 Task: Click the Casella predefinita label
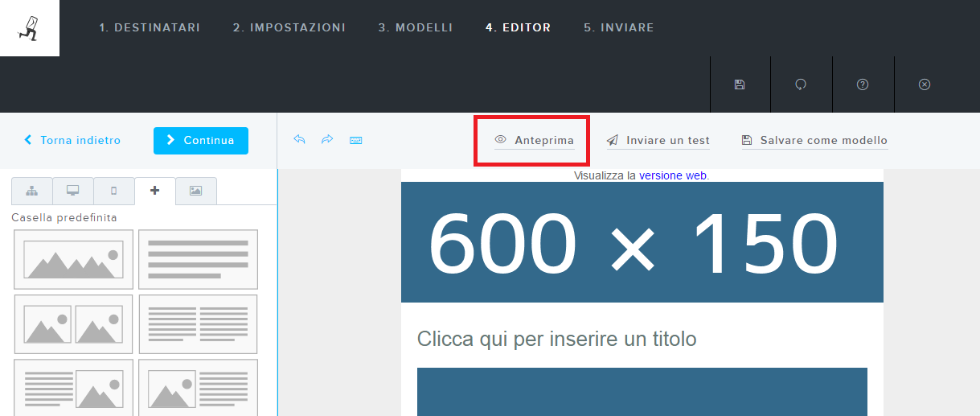(x=64, y=217)
